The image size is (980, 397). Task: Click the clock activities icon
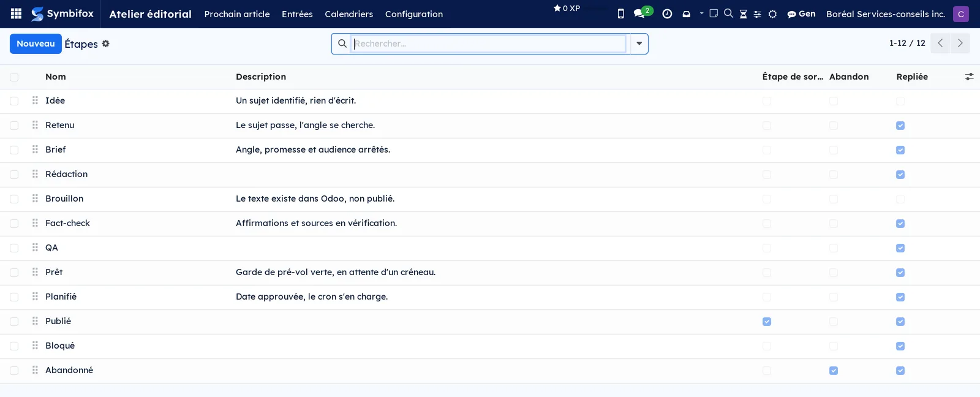[667, 13]
